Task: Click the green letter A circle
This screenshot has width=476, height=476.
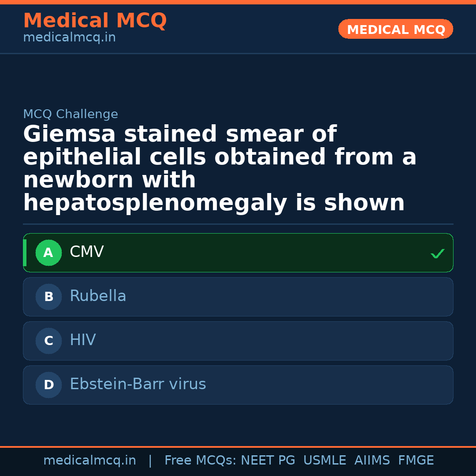Action: (48, 253)
